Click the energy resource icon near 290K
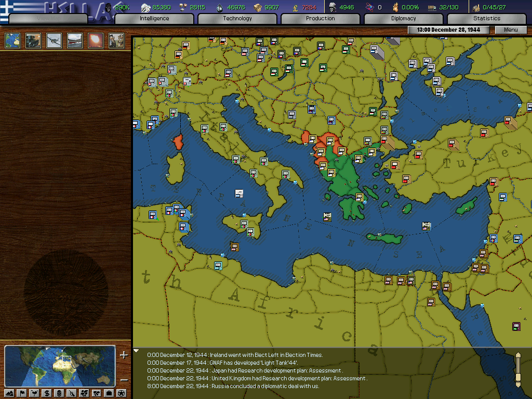The width and height of the screenshot is (532, 399). [x=108, y=7]
